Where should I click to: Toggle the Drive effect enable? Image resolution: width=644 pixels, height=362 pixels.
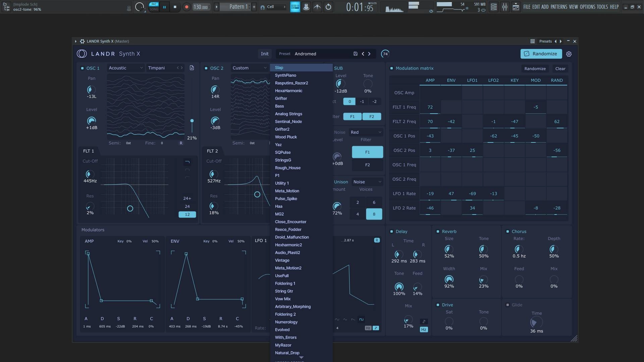438,305
